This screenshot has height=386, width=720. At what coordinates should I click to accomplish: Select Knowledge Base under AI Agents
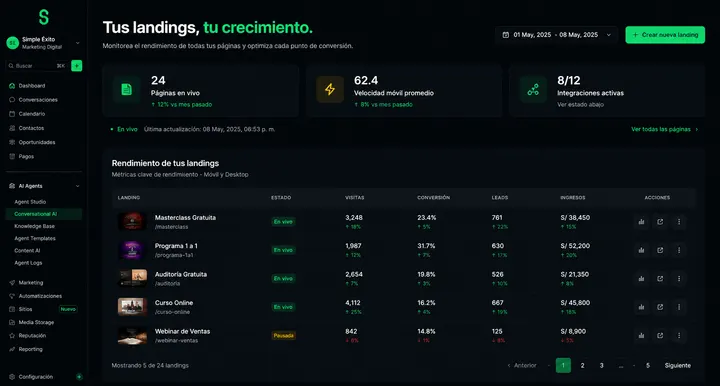34,226
